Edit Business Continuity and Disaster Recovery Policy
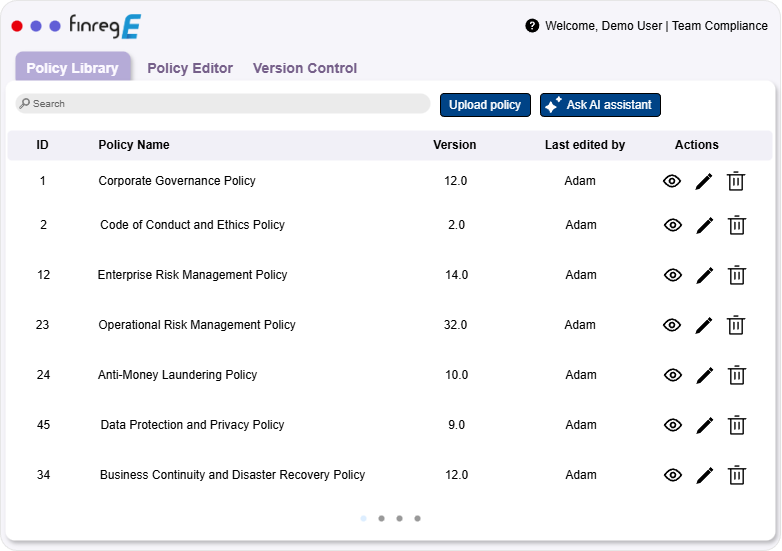 [x=705, y=475]
